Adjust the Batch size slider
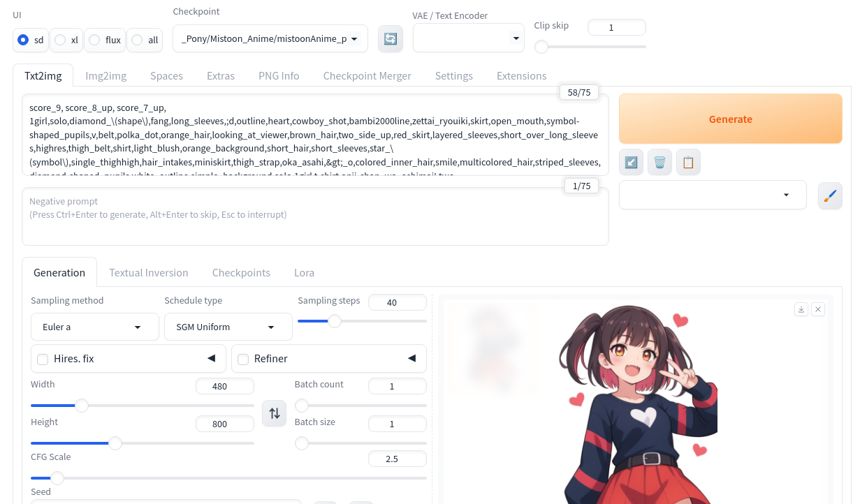Image resolution: width=860 pixels, height=504 pixels. tap(360, 443)
